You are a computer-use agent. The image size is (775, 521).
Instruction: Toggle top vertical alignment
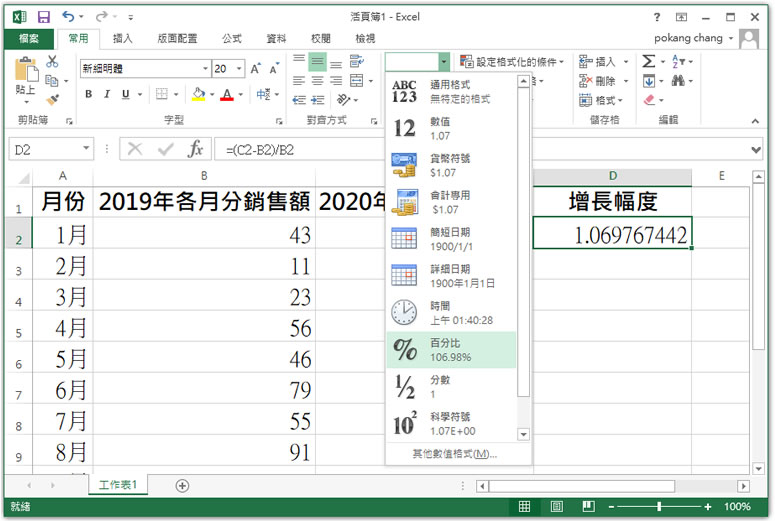pyautogui.click(x=299, y=61)
